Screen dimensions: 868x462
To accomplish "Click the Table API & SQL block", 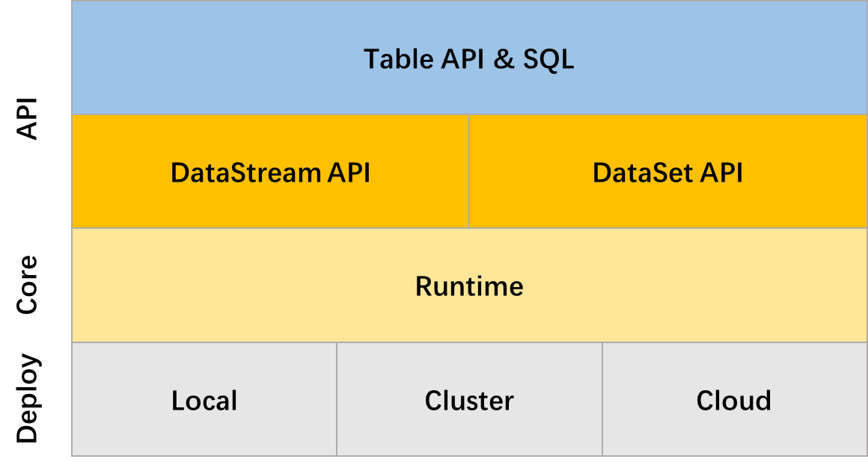I will click(469, 58).
